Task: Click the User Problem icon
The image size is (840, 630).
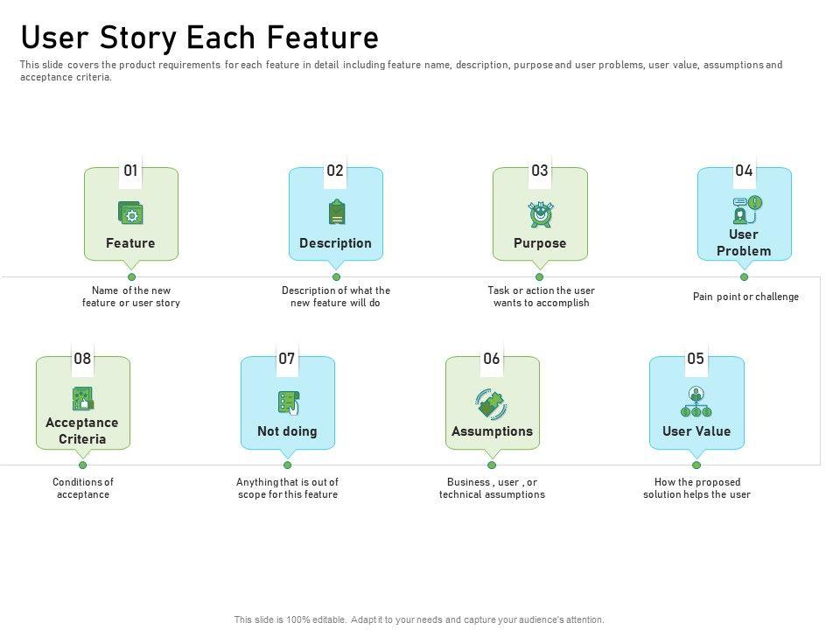Action: pos(745,210)
